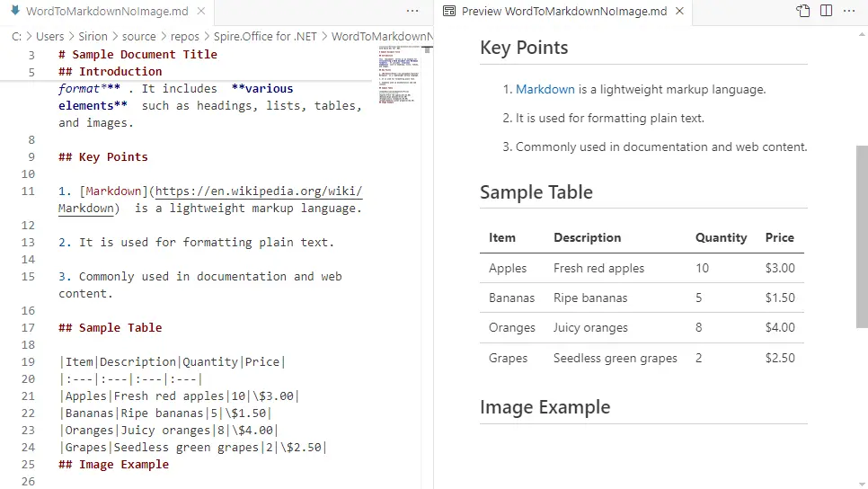Viewport: 868px width, 489px height.
Task: Click the preview pane vertical scrollbar
Action: [862, 234]
